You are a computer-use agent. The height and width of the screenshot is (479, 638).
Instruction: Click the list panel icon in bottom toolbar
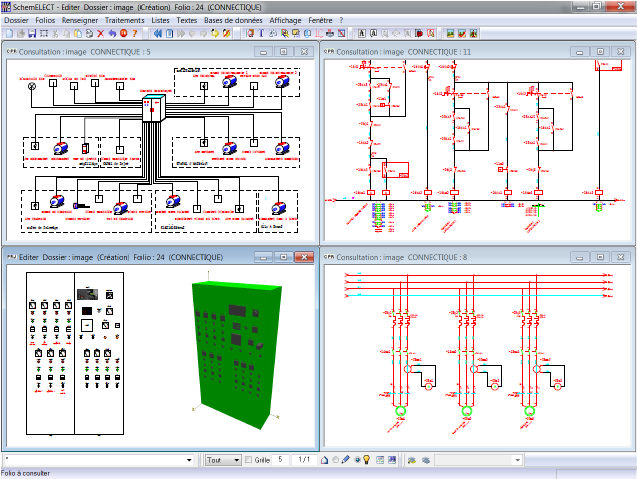click(x=380, y=460)
